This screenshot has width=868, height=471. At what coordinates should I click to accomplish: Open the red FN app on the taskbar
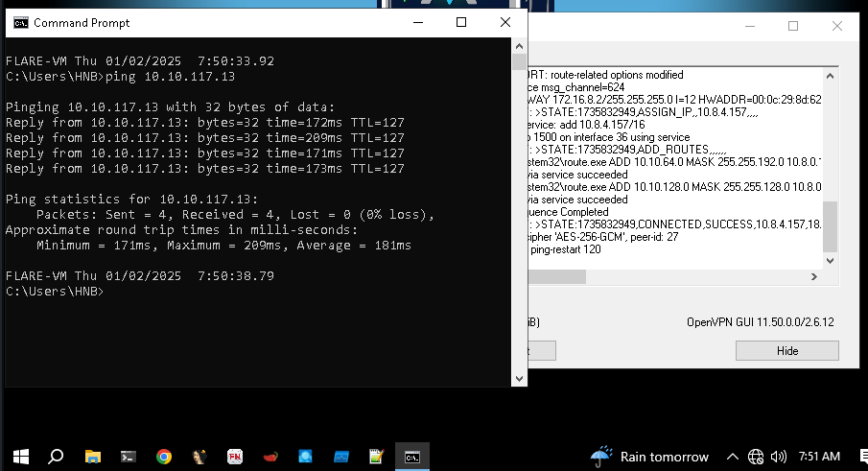click(234, 457)
